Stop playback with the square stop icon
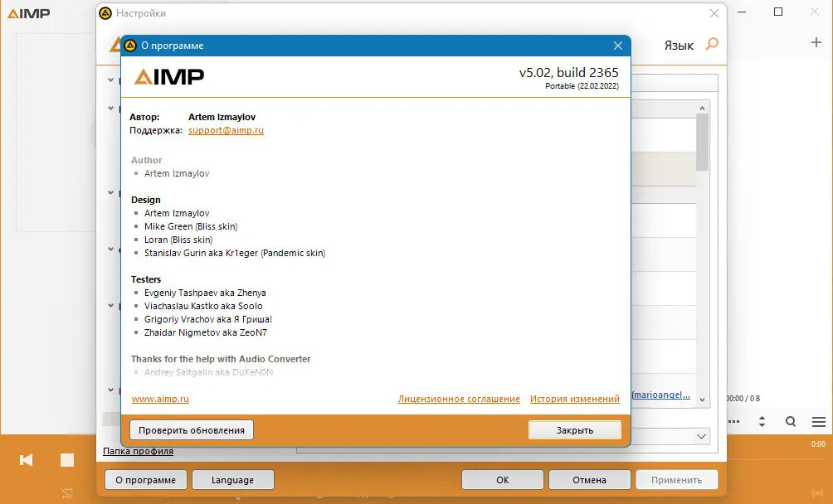The width and height of the screenshot is (833, 504). pyautogui.click(x=66, y=459)
